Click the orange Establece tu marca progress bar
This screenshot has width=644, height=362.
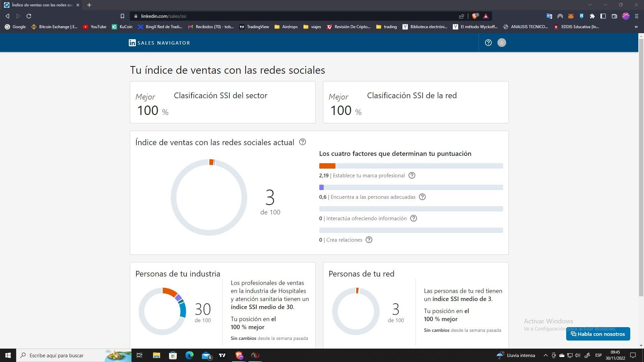click(327, 166)
